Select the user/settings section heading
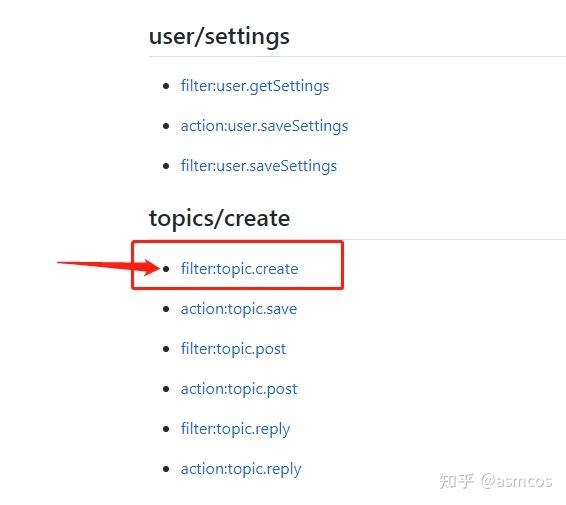The height and width of the screenshot is (505, 566). pos(219,36)
